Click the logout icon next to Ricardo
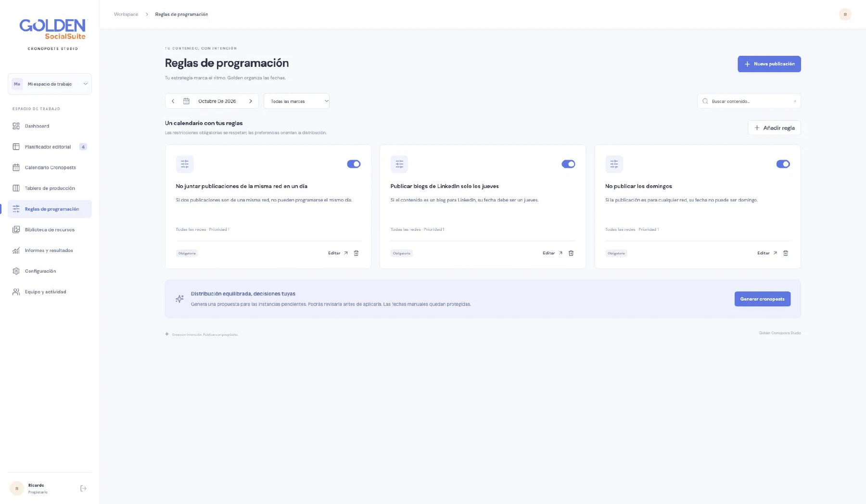The width and height of the screenshot is (866, 504). click(83, 488)
